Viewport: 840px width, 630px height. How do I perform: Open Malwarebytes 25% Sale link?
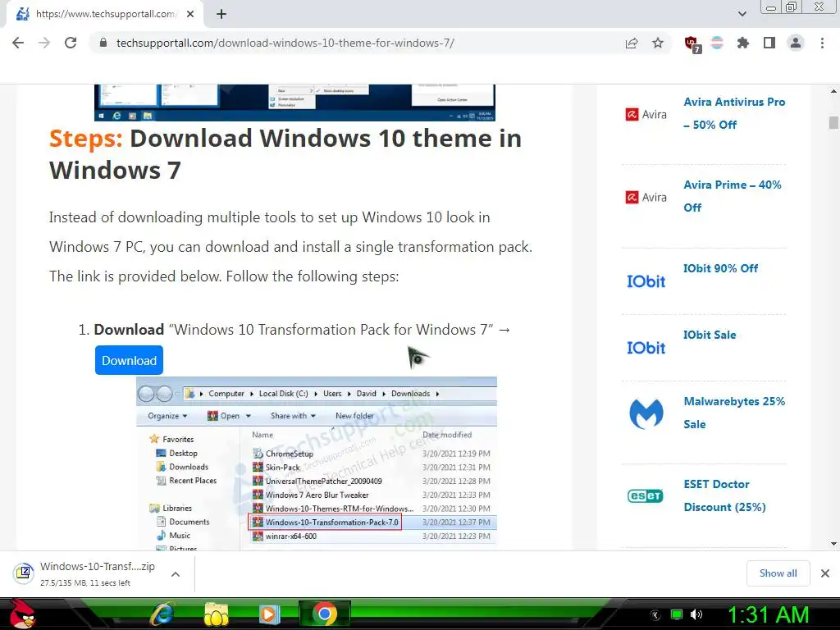coord(734,413)
